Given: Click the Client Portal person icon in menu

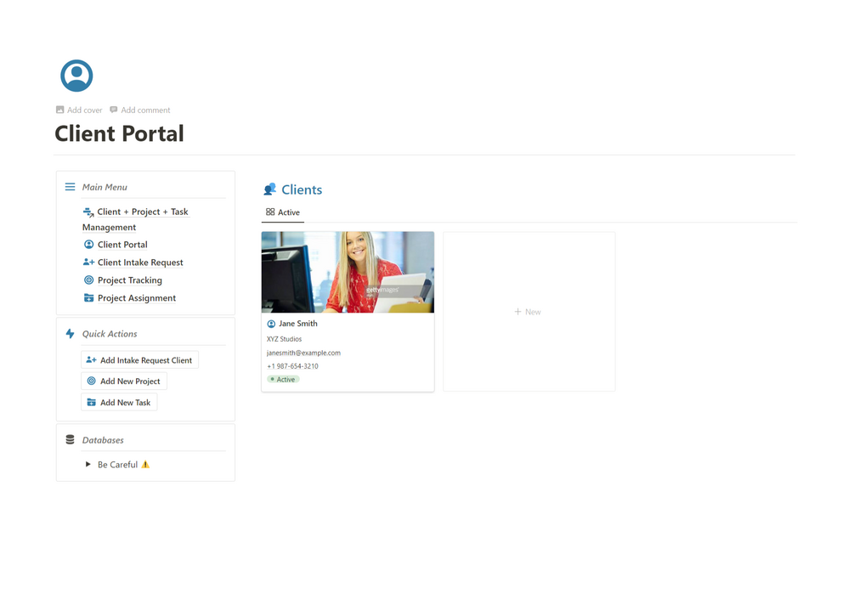Looking at the screenshot, I should pyautogui.click(x=88, y=245).
